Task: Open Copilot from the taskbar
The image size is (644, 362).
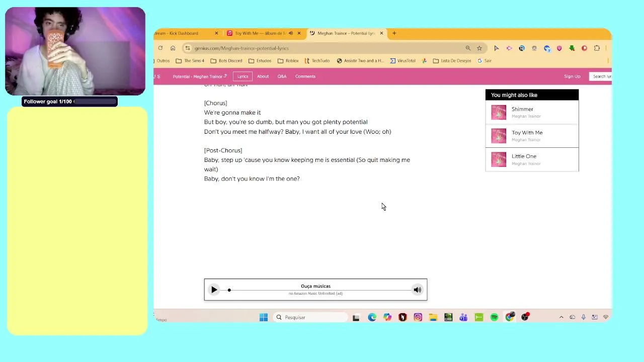Action: (387, 317)
